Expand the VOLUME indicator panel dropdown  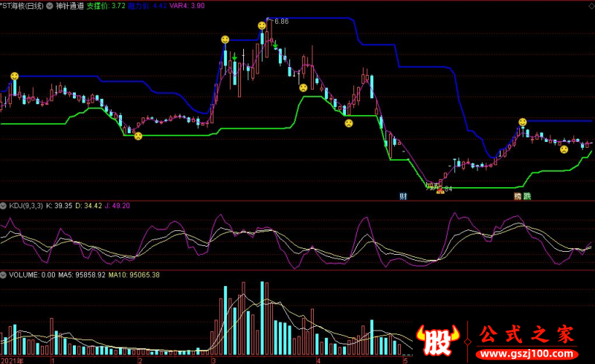pos(4,274)
